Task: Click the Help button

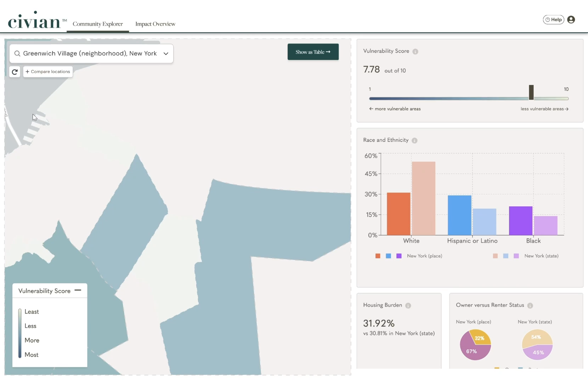Action: pyautogui.click(x=553, y=20)
